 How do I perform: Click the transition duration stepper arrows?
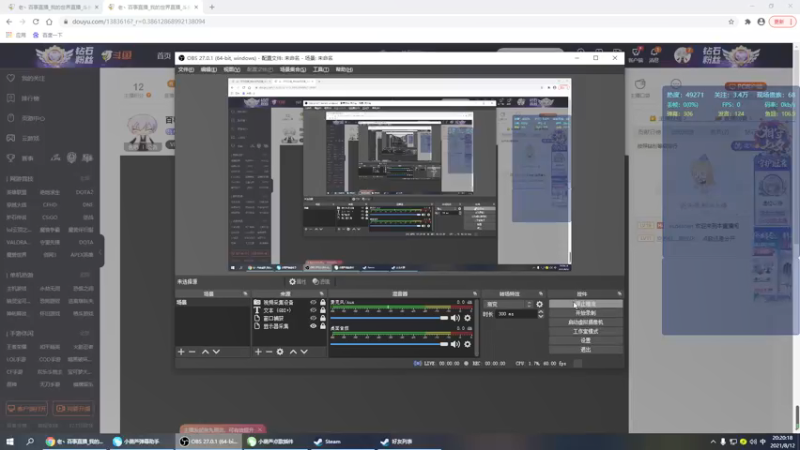[541, 314]
